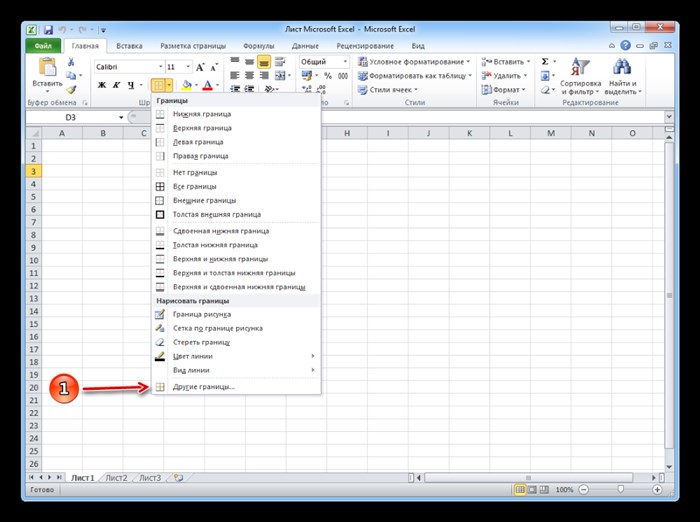The width and height of the screenshot is (700, 522).
Task: Expand the Цвет линии submenu
Action: point(236,356)
